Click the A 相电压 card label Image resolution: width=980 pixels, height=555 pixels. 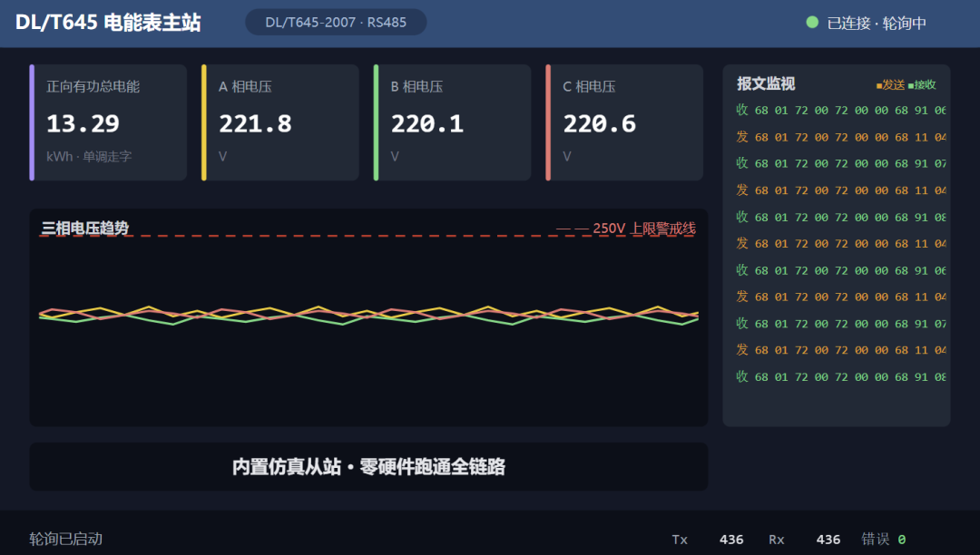(x=245, y=86)
